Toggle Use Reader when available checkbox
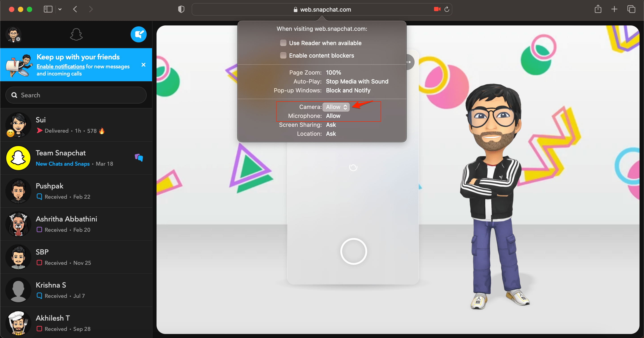 pos(283,43)
